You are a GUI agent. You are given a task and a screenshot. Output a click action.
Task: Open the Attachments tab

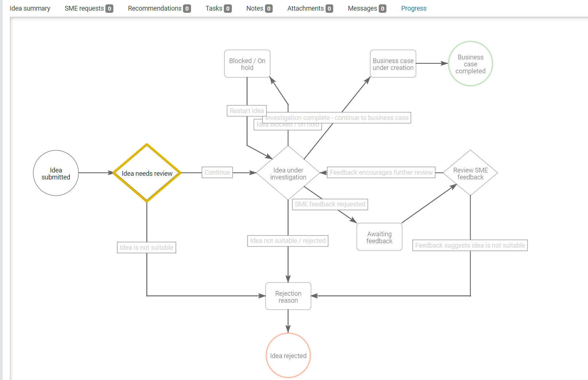pyautogui.click(x=309, y=8)
